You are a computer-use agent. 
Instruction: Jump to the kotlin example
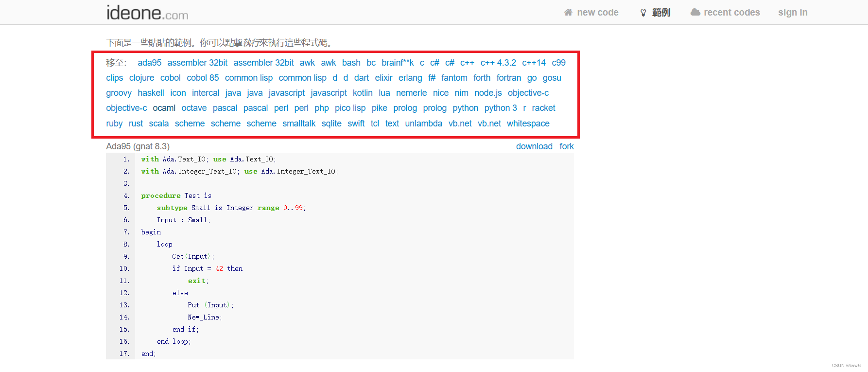[x=363, y=93]
